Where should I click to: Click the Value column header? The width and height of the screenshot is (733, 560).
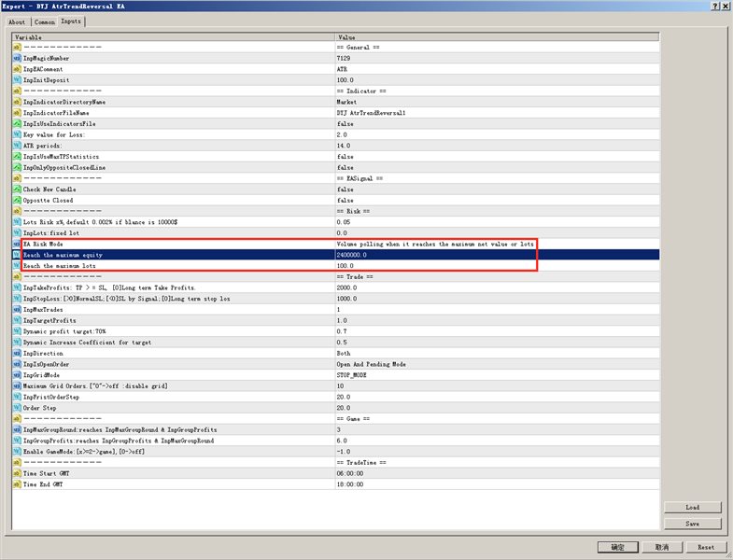pos(497,37)
